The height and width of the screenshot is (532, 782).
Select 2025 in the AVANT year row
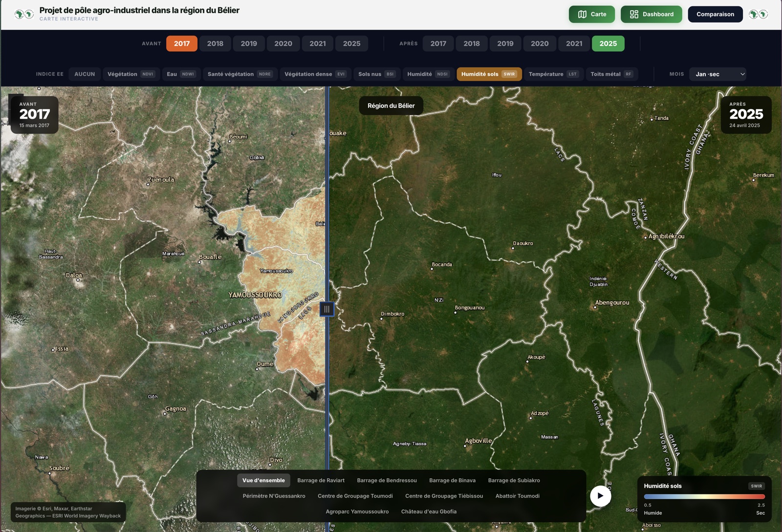[352, 43]
